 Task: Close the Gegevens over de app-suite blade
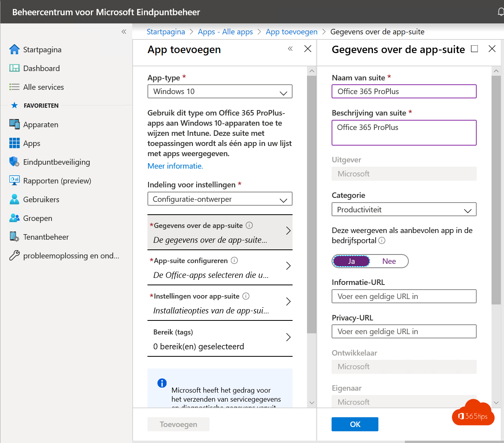point(492,49)
